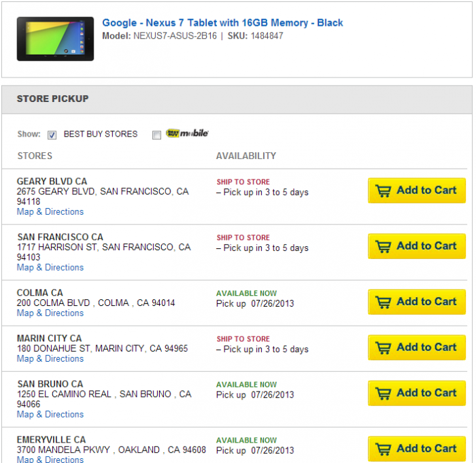Click the 2675 GEARY BLVD address text
Image resolution: width=476 pixels, height=463 pixels.
(x=103, y=196)
